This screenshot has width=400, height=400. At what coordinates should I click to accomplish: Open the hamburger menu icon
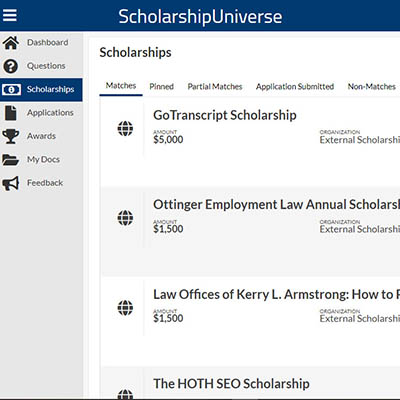[10, 15]
